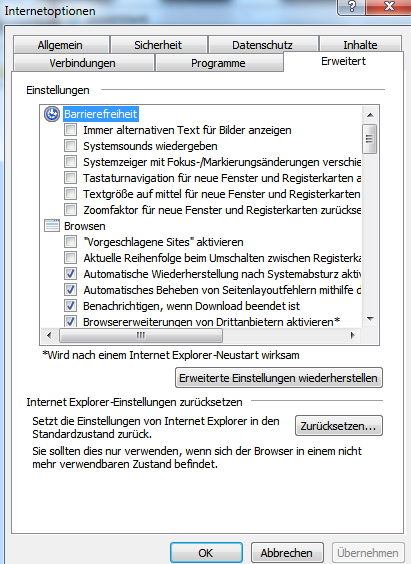Click "Benachrichtigen, wenn Download beendet ist" label
This screenshot has height=564, width=411.
(x=191, y=306)
